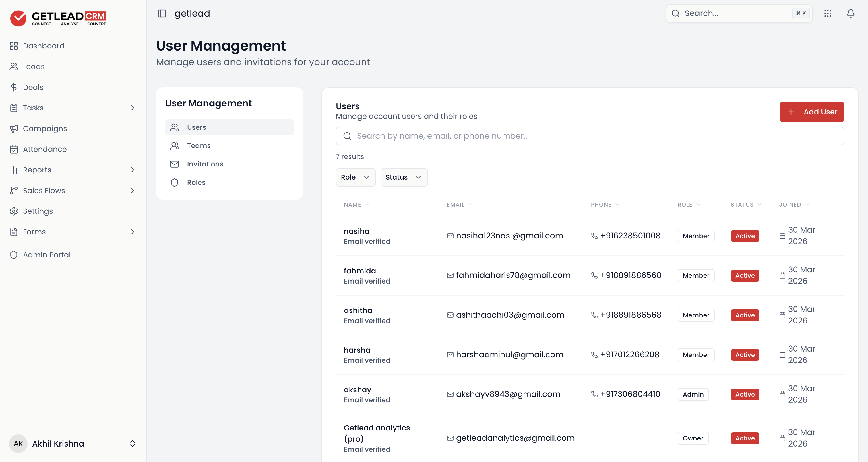
Task: Expand the Tasks submenu chevron
Action: click(132, 108)
